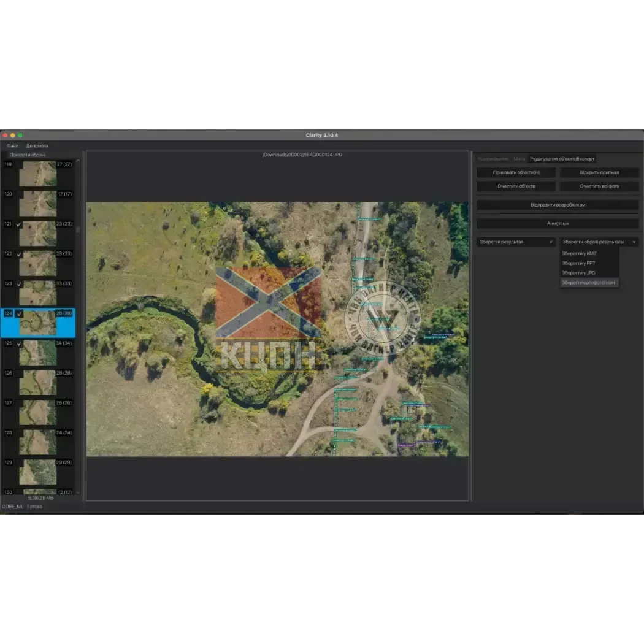Uncheck the checkbox for image 121
Image resolution: width=644 pixels, height=644 pixels.
pos(19,224)
